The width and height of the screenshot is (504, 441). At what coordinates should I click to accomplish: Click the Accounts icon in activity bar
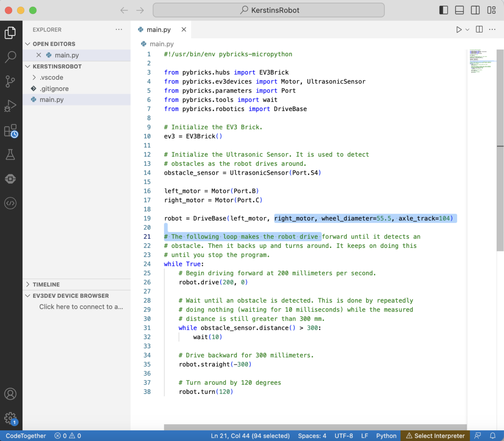click(11, 394)
